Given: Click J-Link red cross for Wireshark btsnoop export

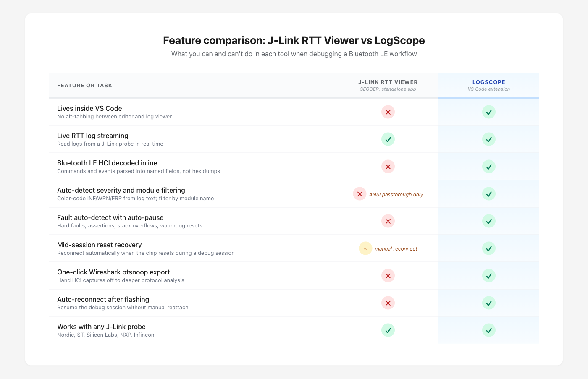Looking at the screenshot, I should (x=388, y=276).
